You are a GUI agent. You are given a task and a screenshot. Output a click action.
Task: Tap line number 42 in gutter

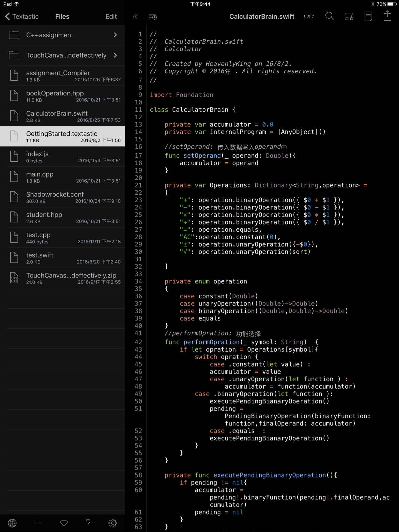[x=138, y=342]
